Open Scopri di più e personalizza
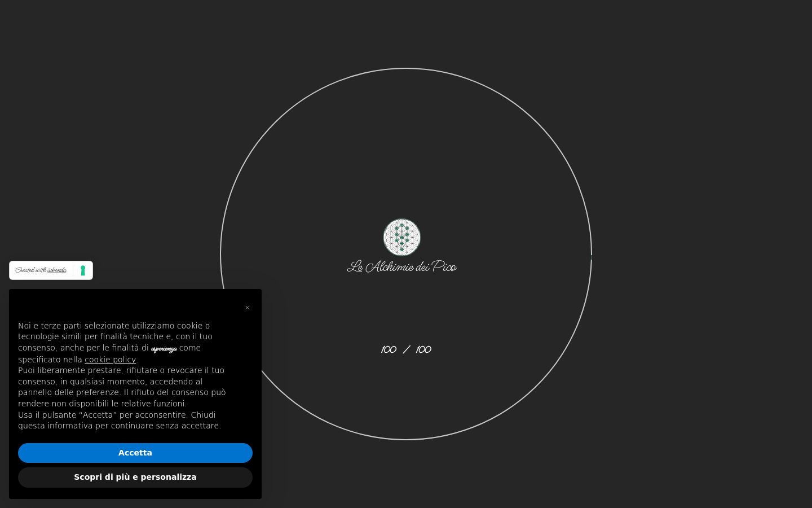 pos(135,477)
